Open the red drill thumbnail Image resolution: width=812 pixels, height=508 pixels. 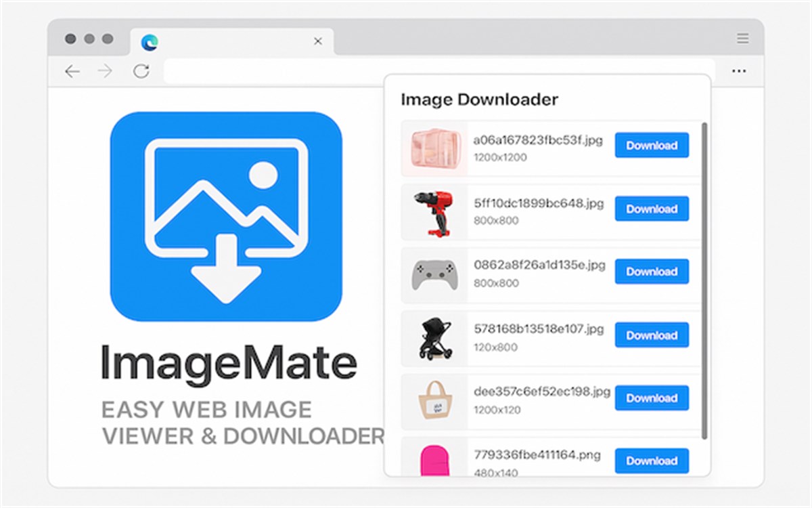click(434, 212)
